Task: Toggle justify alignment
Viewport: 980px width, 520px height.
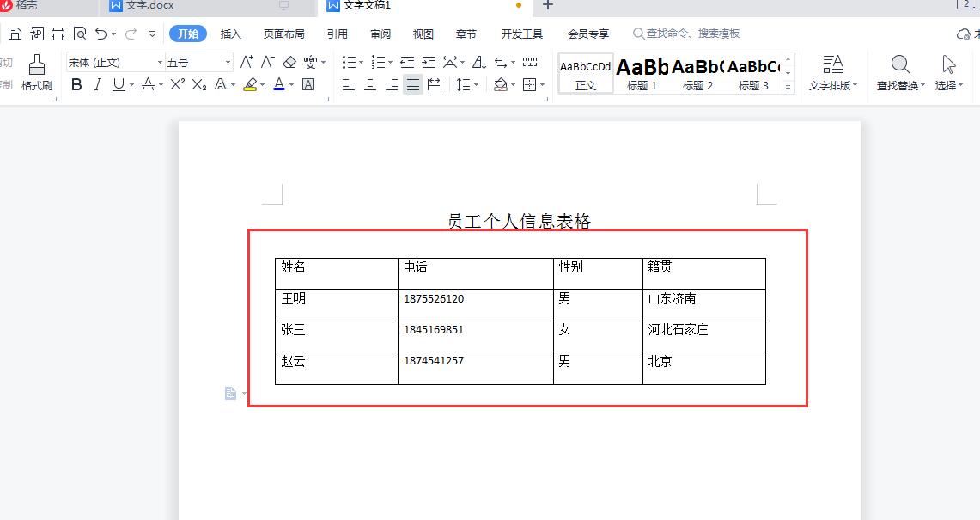Action: point(413,84)
